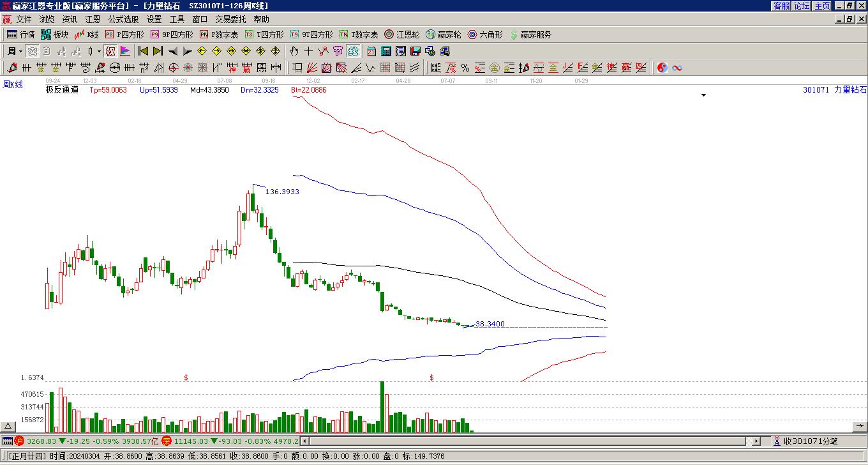This screenshot has height=465, width=868.
Task: Jump to last bar with skip-end icon
Action: click(x=158, y=51)
